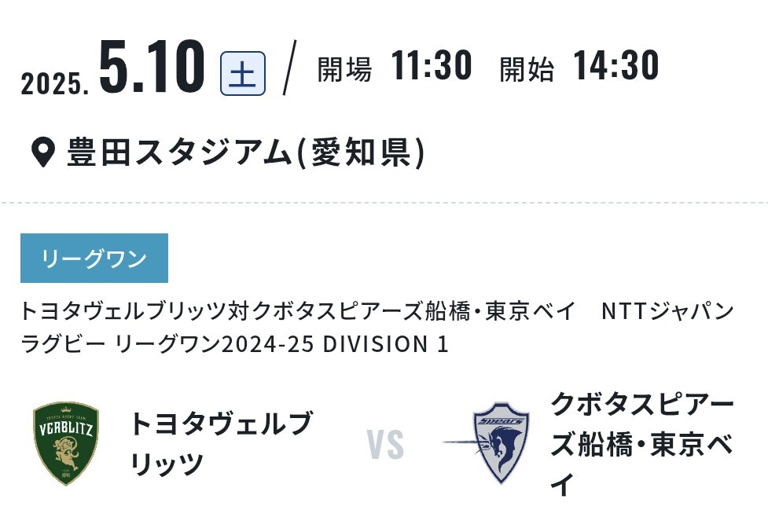Open the match title description text
This screenshot has width=768, height=532.
(377, 328)
